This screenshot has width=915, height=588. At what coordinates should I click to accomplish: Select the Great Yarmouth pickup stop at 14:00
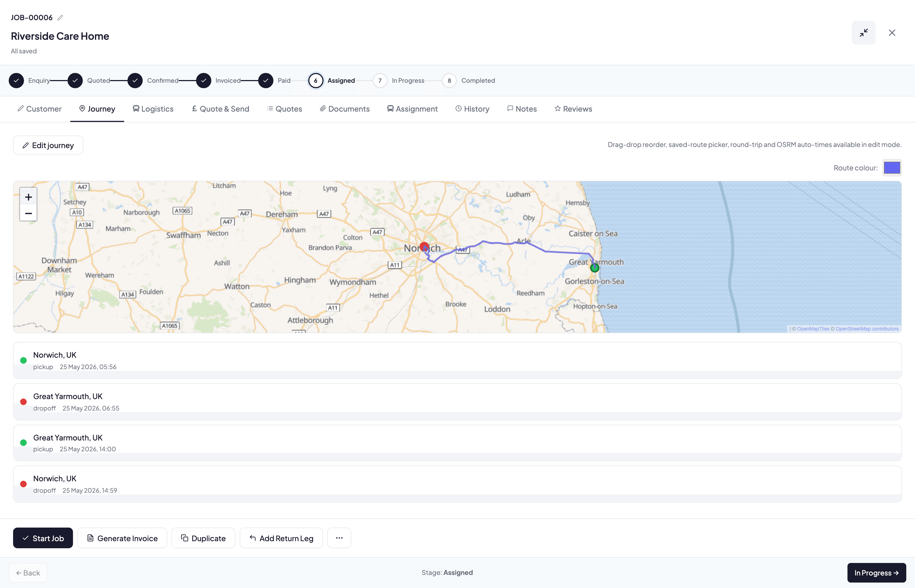tap(457, 443)
